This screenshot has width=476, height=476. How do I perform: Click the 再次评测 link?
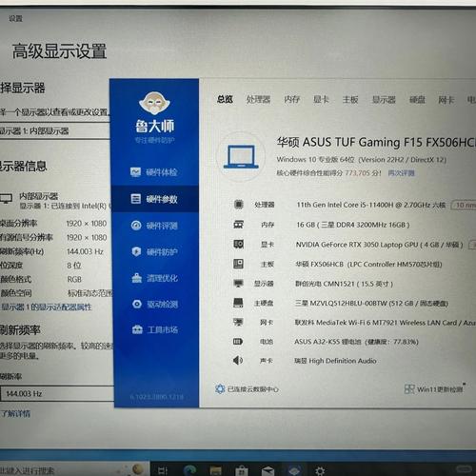coord(401,173)
